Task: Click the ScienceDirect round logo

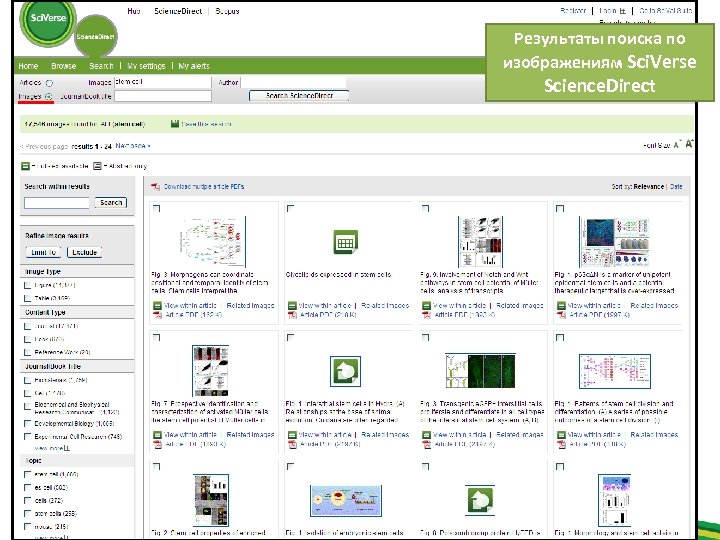Action: pyautogui.click(x=96, y=37)
